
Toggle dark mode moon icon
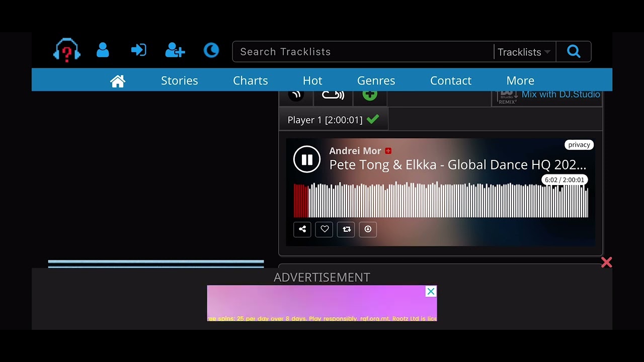tap(211, 50)
